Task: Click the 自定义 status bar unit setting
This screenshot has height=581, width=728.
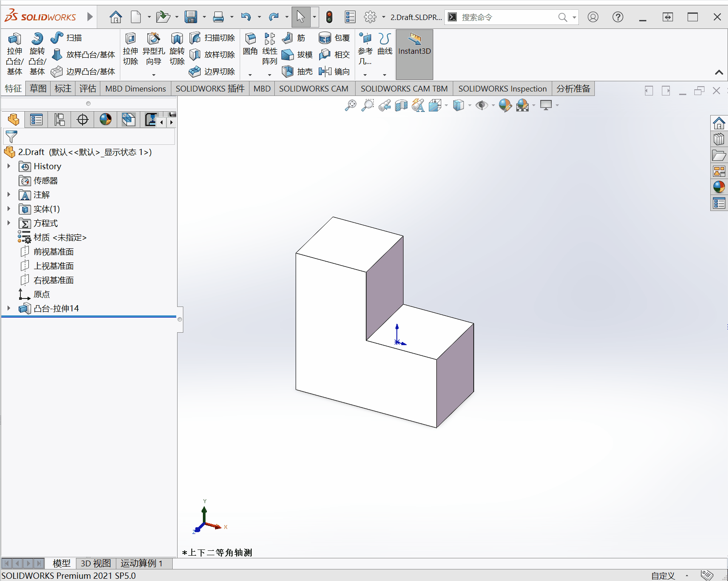Action: pos(663,576)
